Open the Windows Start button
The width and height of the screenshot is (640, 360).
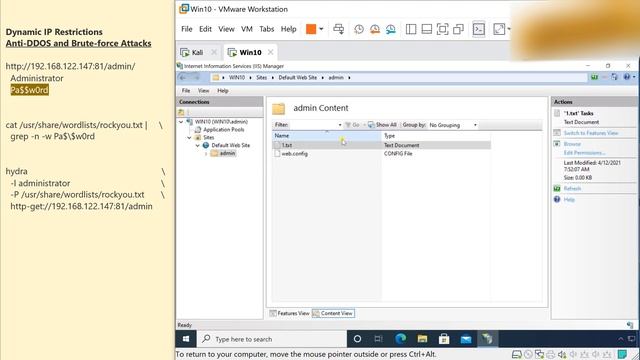coord(186,339)
